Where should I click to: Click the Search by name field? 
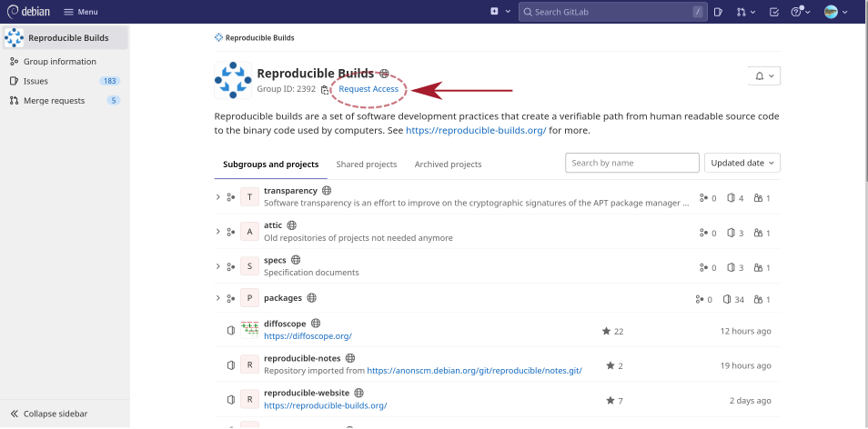pyautogui.click(x=631, y=163)
